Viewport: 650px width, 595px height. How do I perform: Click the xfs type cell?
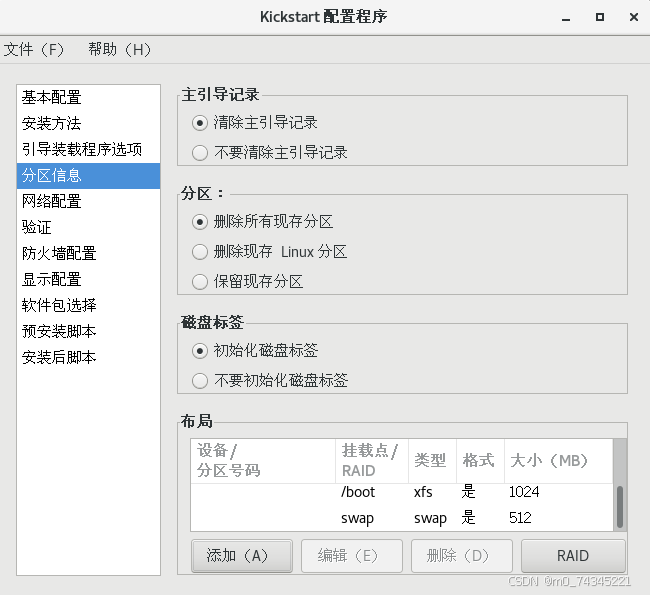coord(423,492)
